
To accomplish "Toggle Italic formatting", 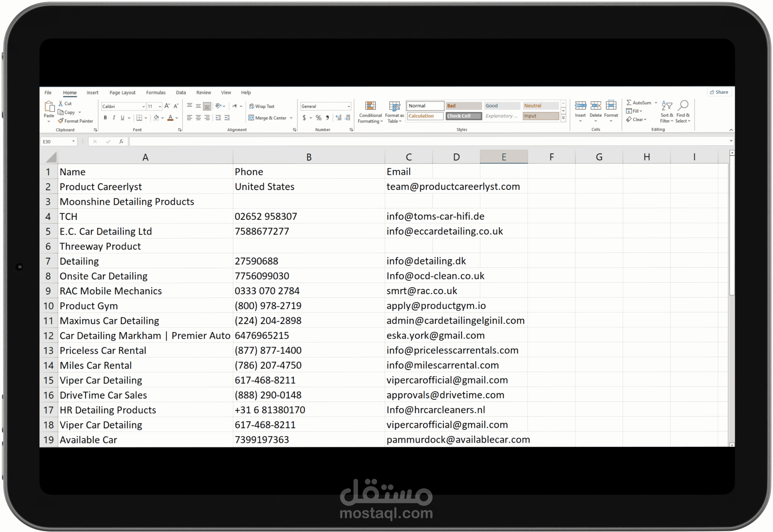I will (x=114, y=118).
